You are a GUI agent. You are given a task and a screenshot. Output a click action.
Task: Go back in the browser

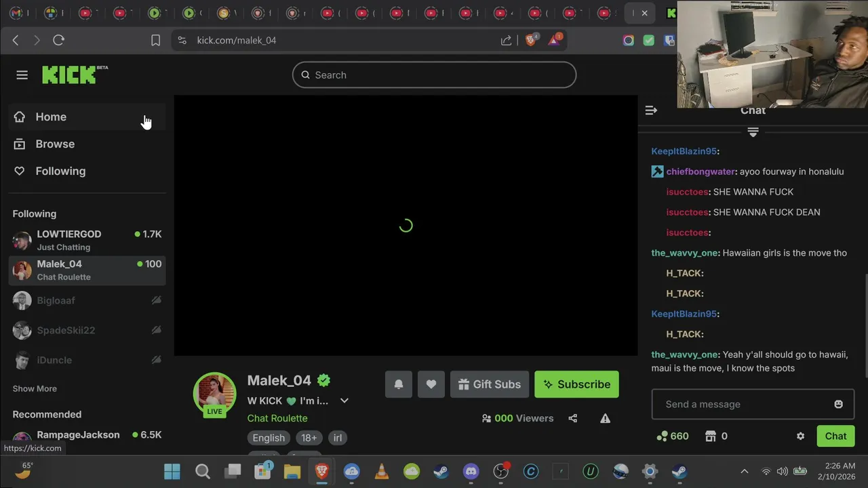click(x=16, y=40)
